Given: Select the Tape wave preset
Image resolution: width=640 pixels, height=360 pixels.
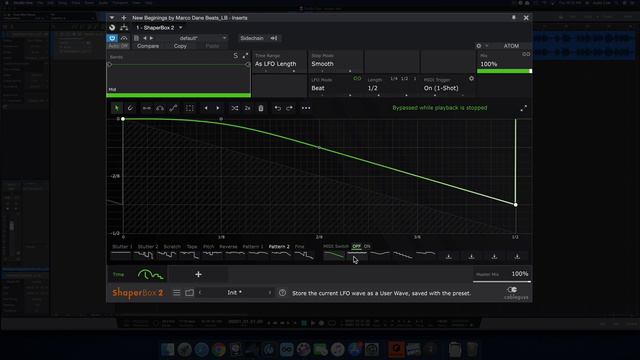Looking at the screenshot, I should [192, 253].
